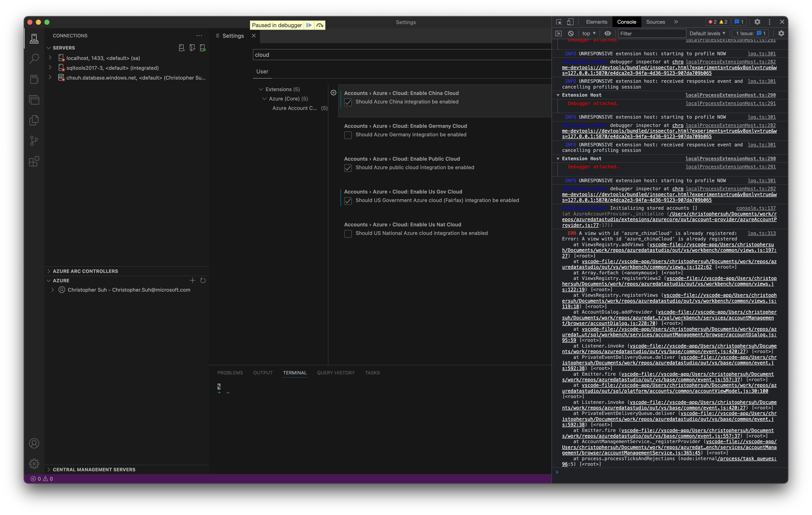Switch to the QUERY HISTORY panel tab
Viewport: 812px width, 515px height.
pos(336,372)
